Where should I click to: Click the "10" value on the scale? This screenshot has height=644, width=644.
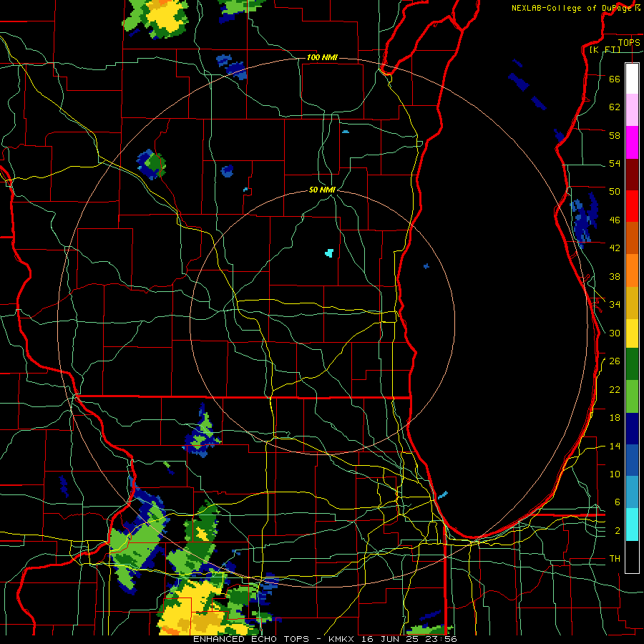point(615,474)
